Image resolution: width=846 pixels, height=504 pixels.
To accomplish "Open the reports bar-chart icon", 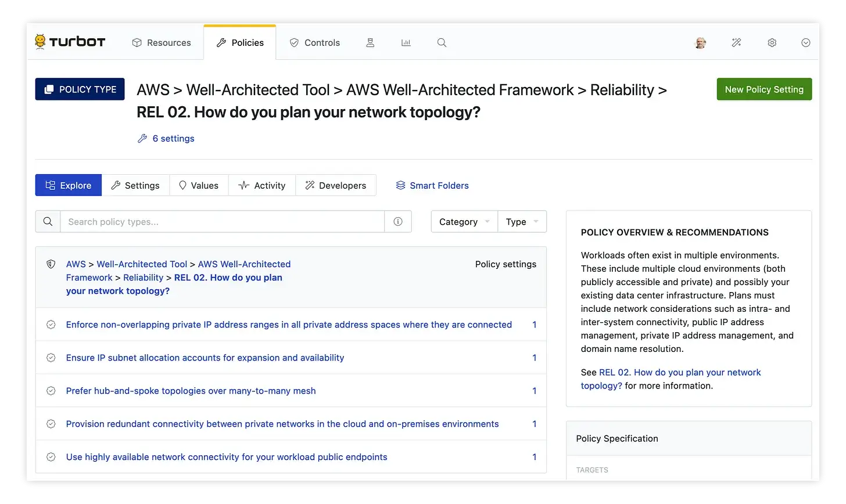I will 406,42.
